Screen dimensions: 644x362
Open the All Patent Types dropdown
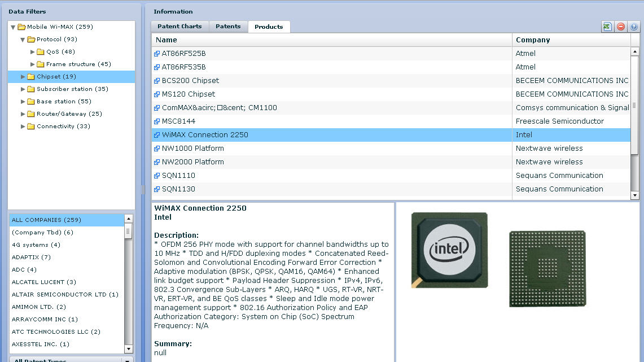click(x=127, y=360)
